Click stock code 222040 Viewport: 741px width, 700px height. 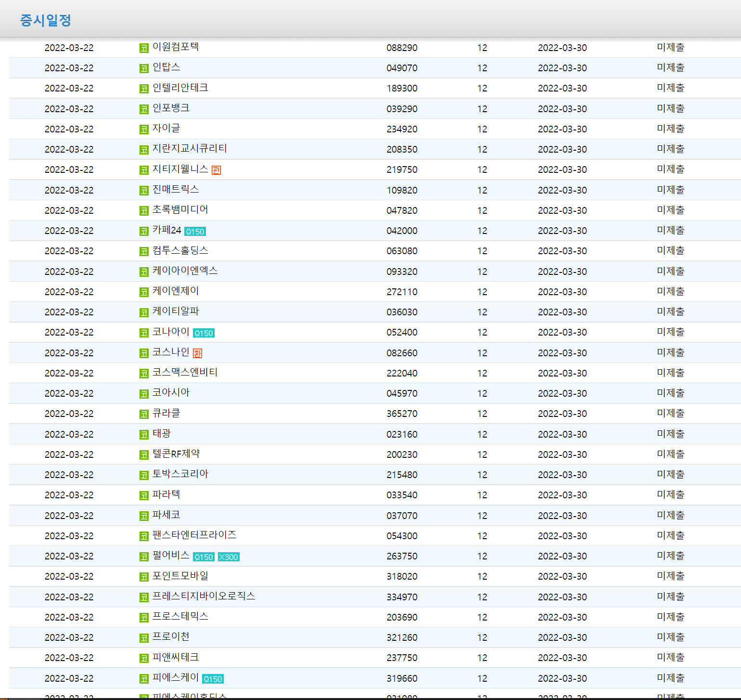click(x=402, y=374)
